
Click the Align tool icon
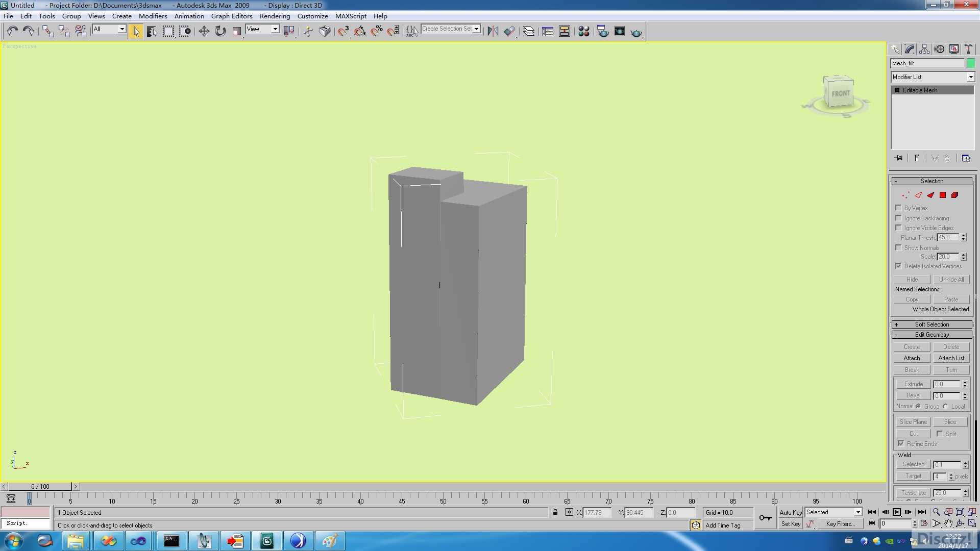click(x=509, y=31)
